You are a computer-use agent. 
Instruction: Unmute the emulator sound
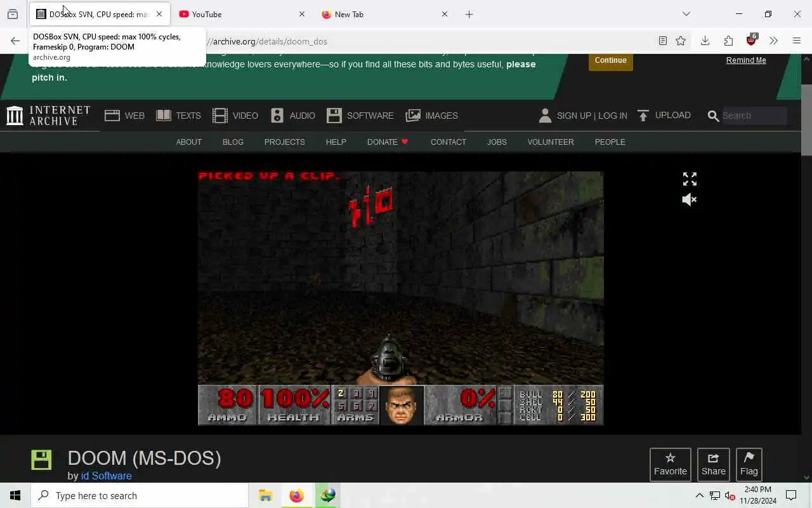tap(690, 199)
